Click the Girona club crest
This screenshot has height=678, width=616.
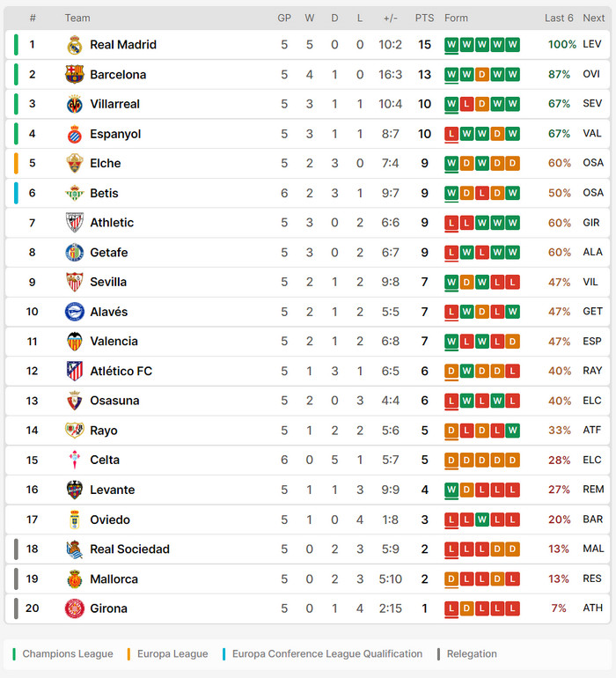[x=75, y=608]
